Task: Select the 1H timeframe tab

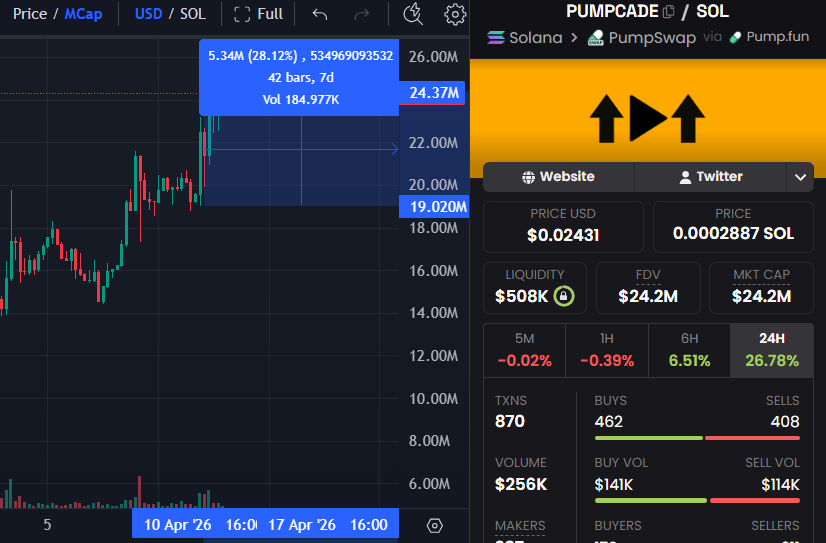Action: [x=607, y=350]
